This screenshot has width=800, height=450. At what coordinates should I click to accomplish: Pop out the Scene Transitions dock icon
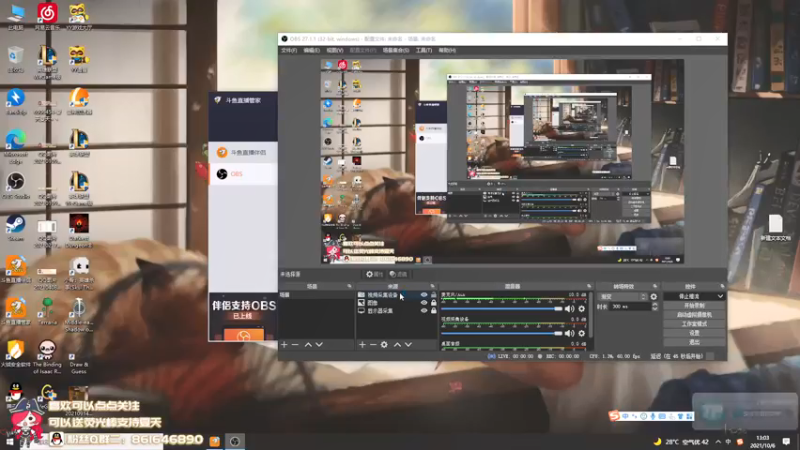tap(655, 286)
